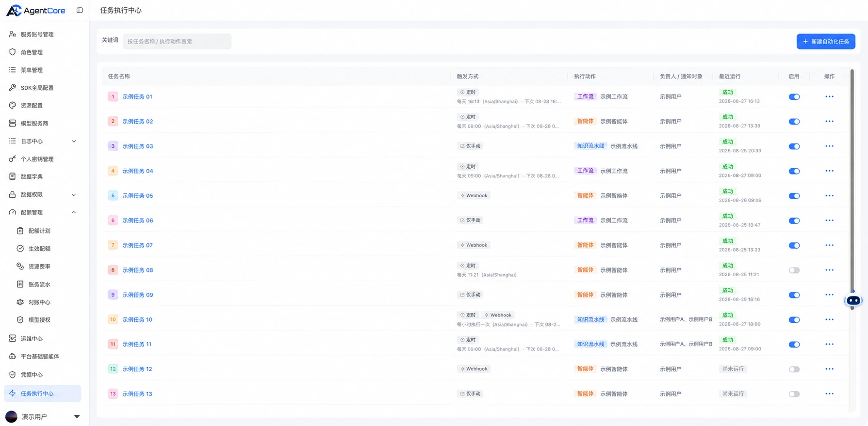
Task: Disable the toggle for 示例任务 03
Action: click(794, 146)
